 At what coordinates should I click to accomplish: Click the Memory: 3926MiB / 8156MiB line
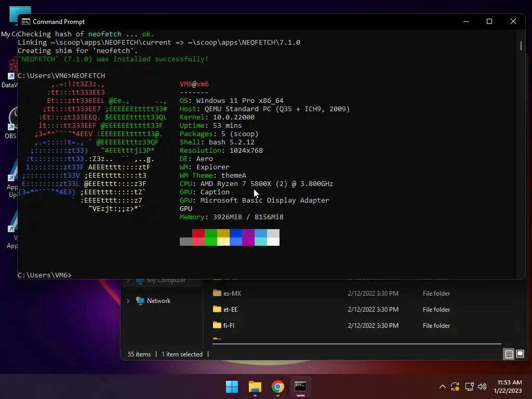coord(231,217)
